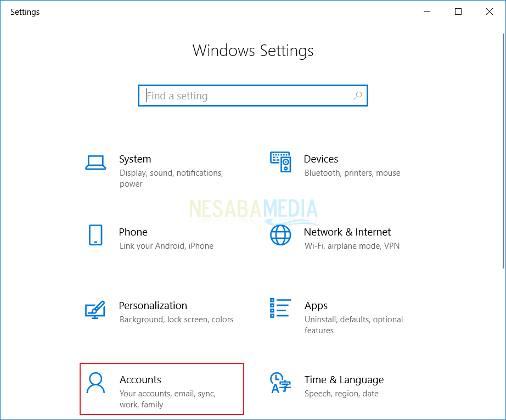This screenshot has height=420, width=506.
Task: Open the Devices category title
Action: (x=321, y=159)
